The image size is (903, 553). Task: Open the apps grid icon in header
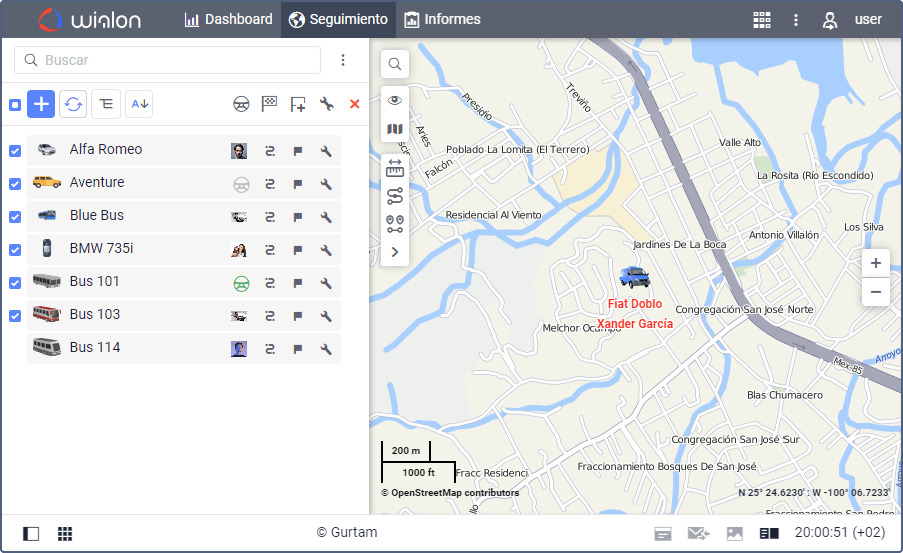tap(762, 20)
